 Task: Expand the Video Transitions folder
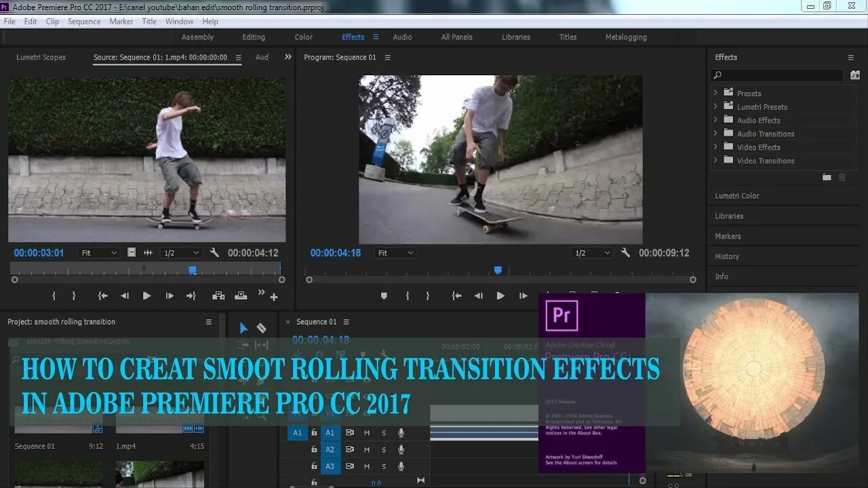click(715, 161)
